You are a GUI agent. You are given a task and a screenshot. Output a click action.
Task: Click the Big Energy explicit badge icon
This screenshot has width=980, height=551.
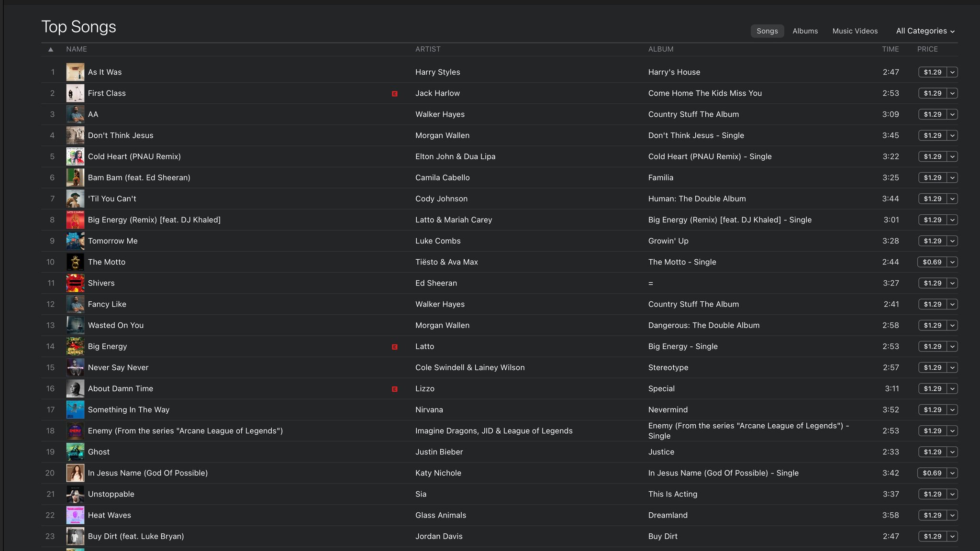pos(394,347)
